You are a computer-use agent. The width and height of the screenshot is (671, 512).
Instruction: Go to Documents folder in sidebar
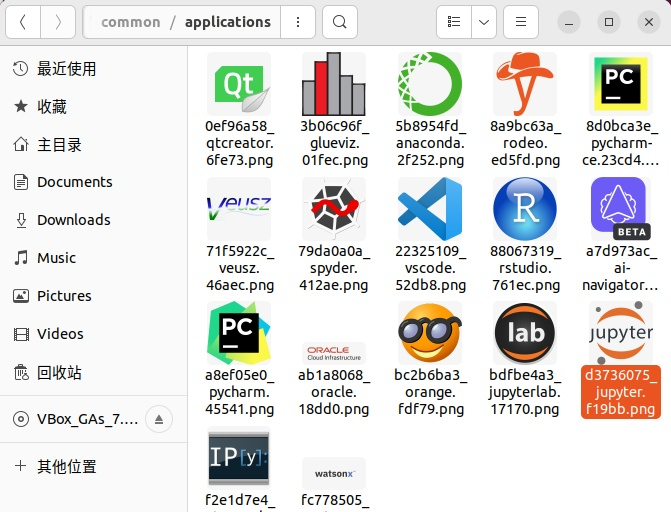click(x=74, y=182)
